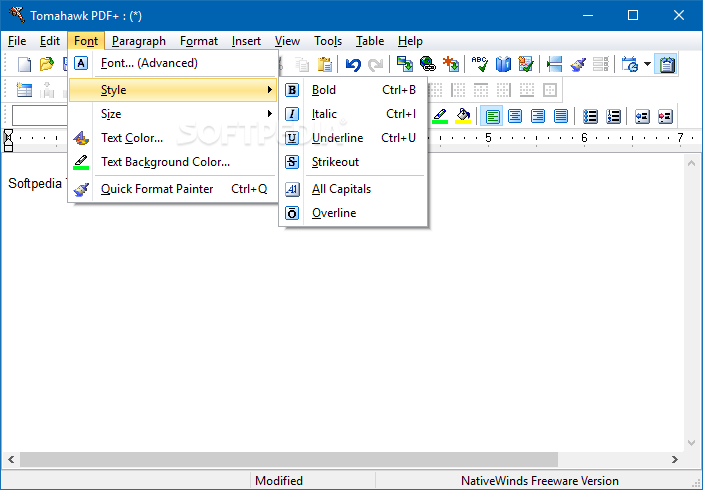This screenshot has width=703, height=490.
Task: Open the Paragraph menu
Action: click(139, 41)
